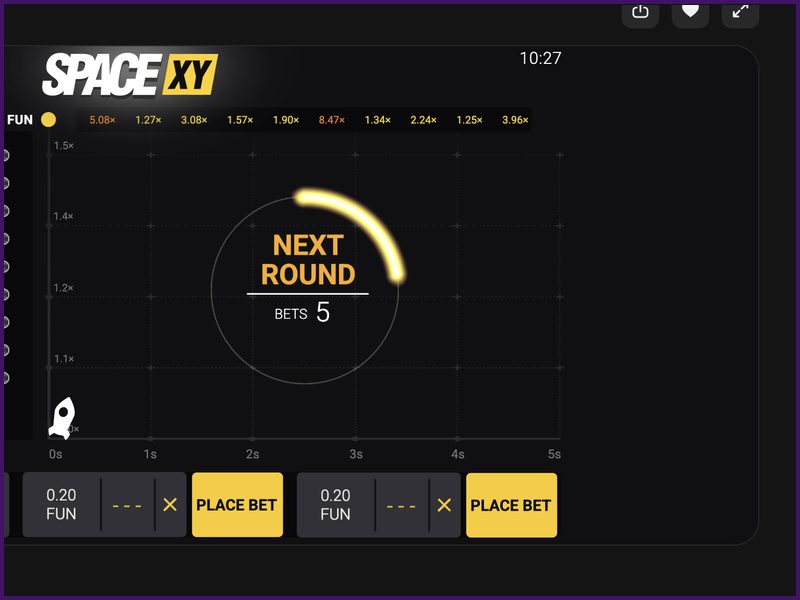Viewport: 800px width, 600px height.
Task: Click the heart favorite icon
Action: point(690,12)
